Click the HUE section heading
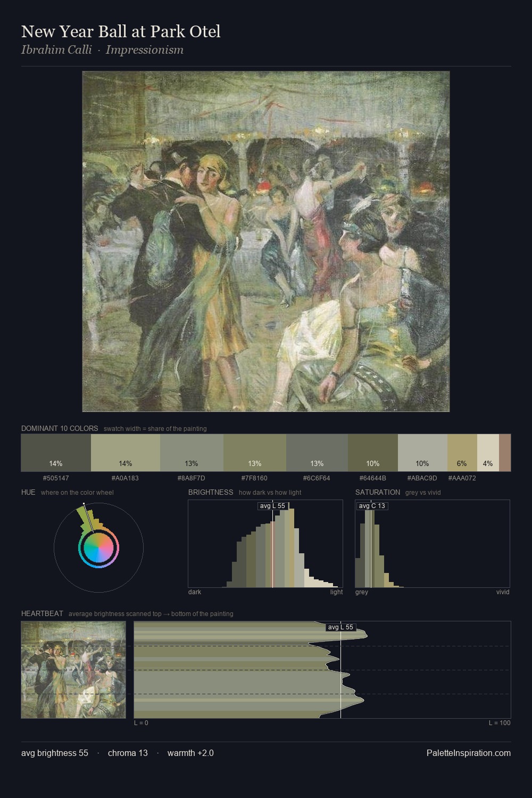 28,493
